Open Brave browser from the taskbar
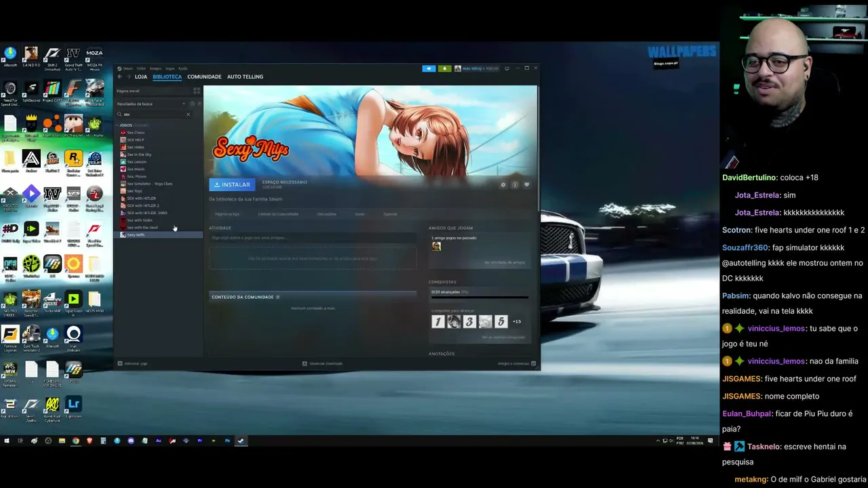Screen dimensions: 868x488 pos(90,441)
